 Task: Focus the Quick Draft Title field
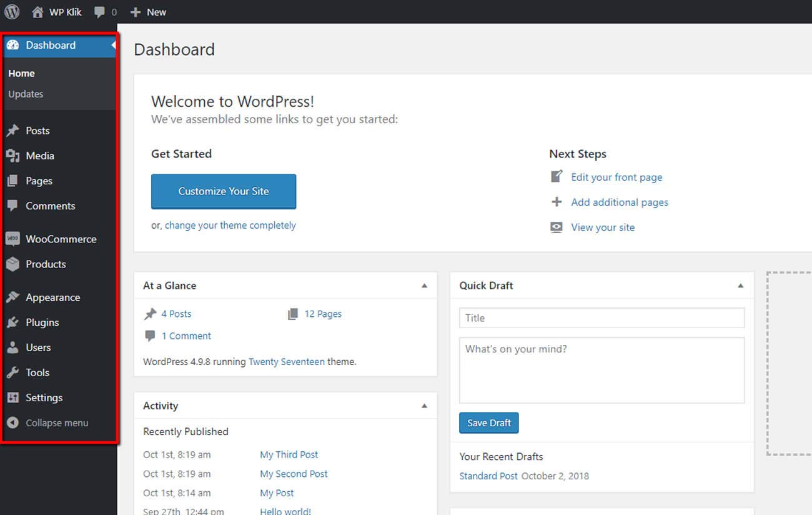tap(602, 317)
